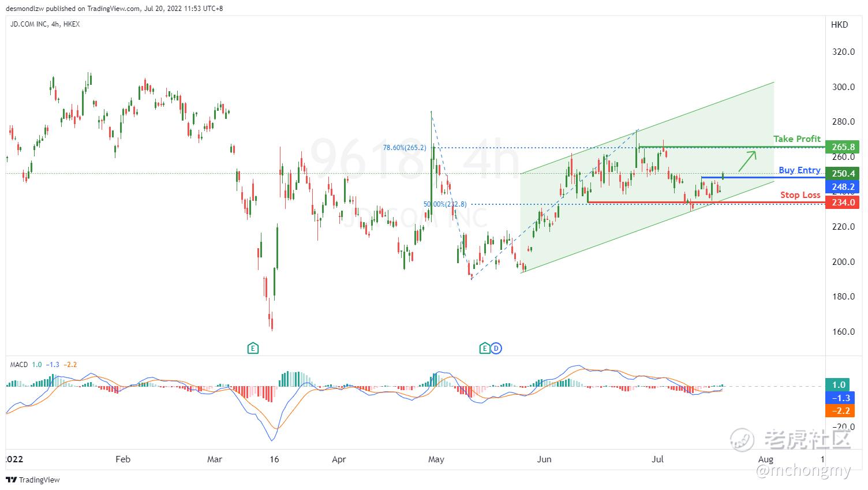Click the Apr label on time axis

[x=339, y=459]
